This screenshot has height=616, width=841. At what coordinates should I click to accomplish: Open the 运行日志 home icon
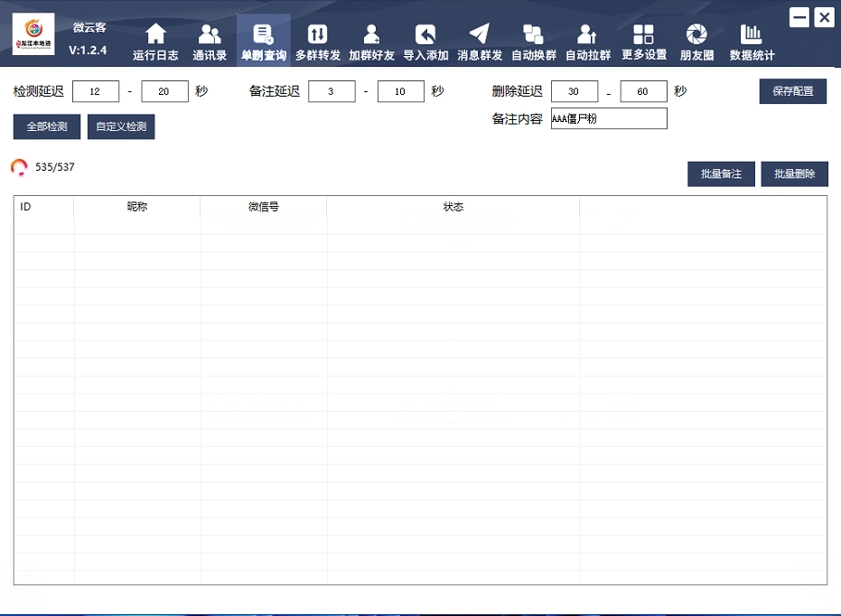[x=155, y=34]
